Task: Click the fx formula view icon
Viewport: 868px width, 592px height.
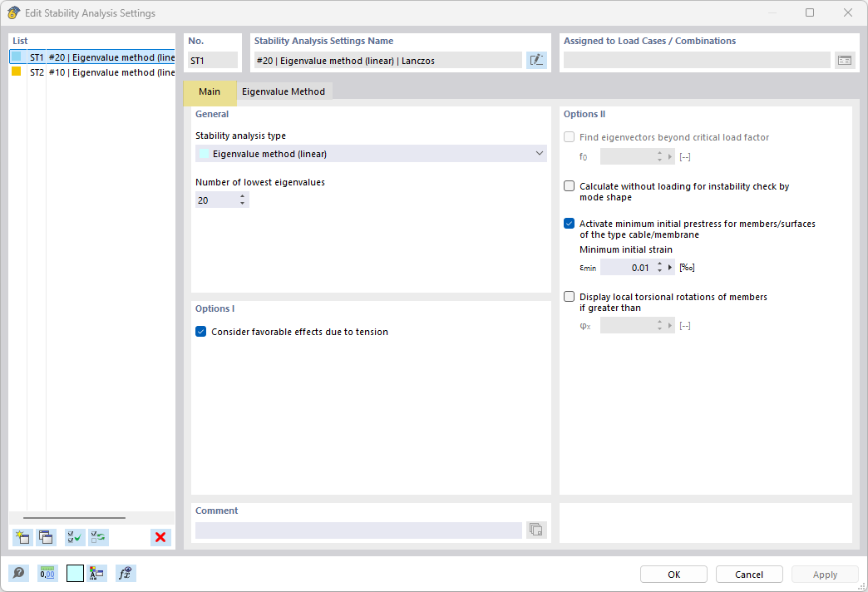Action: 126,573
